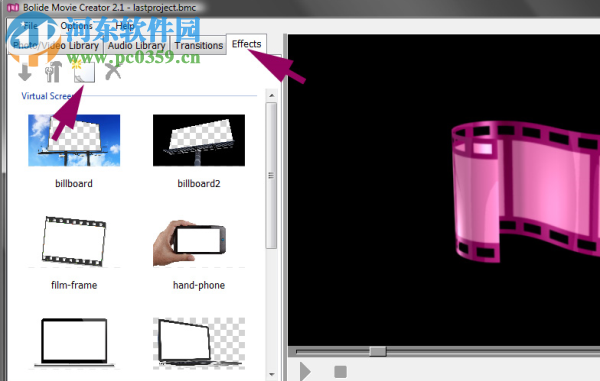
Task: Select the Effects tab
Action: (246, 44)
